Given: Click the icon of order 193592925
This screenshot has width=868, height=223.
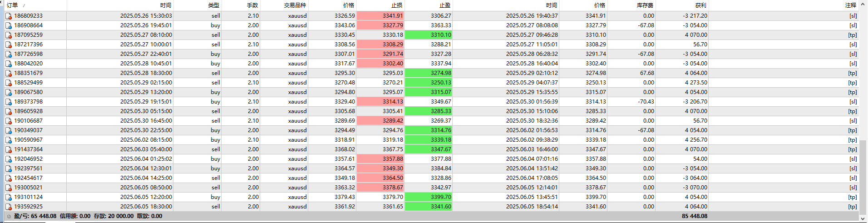Looking at the screenshot, I should coord(9,207).
